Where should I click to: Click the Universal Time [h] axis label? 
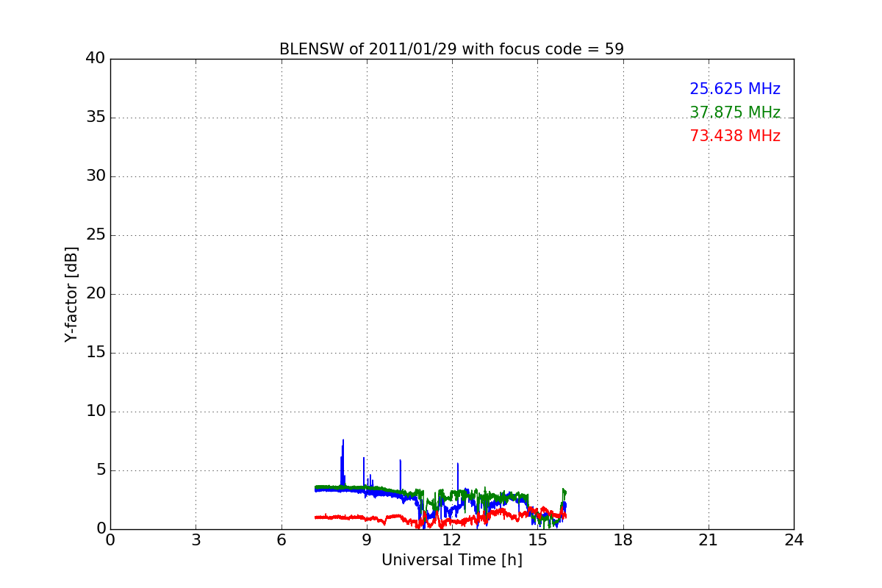click(452, 560)
